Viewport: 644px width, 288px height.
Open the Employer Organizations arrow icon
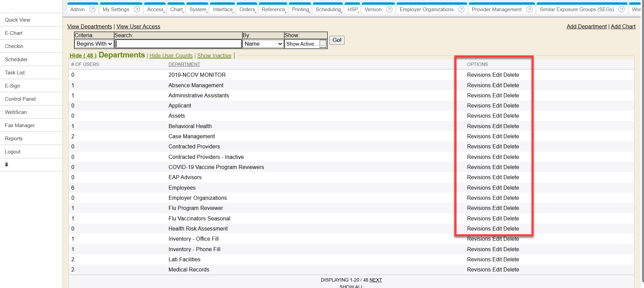[x=461, y=9]
